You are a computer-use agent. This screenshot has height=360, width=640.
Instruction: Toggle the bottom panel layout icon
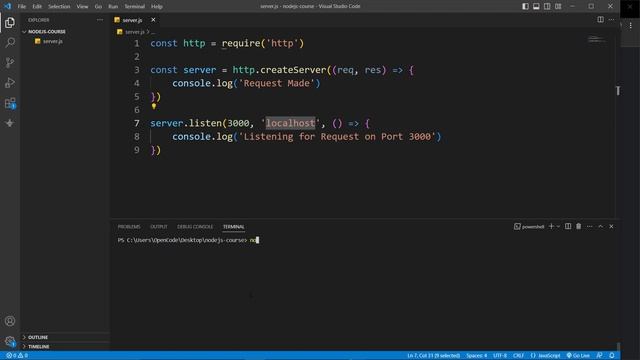(x=536, y=6)
